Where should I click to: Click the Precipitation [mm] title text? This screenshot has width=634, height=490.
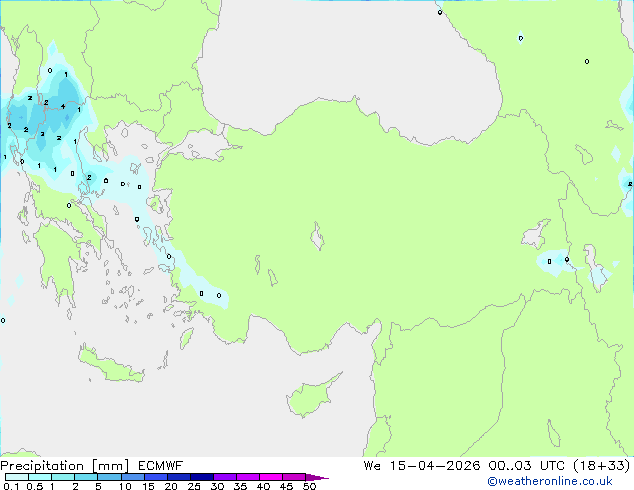pyautogui.click(x=65, y=466)
